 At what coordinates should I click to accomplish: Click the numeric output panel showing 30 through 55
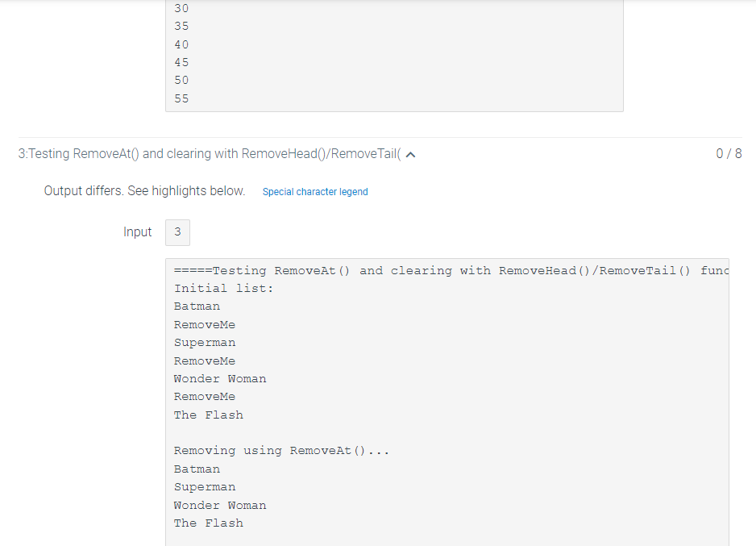(395, 52)
